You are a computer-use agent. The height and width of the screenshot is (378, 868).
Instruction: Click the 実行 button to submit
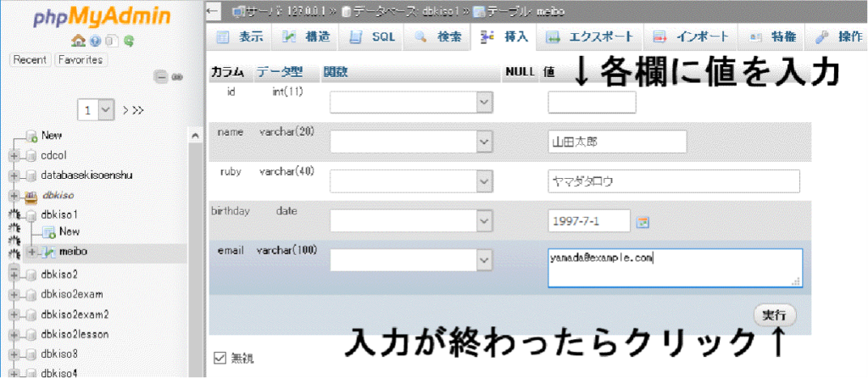774,315
